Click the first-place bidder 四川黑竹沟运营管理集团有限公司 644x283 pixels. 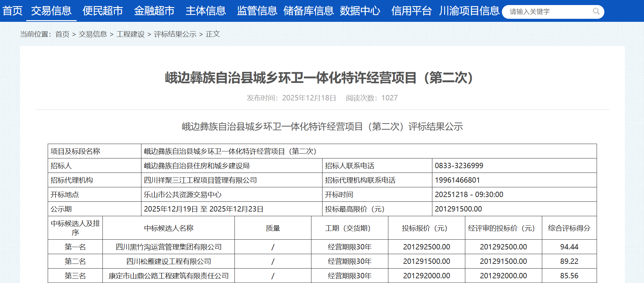pos(169,247)
